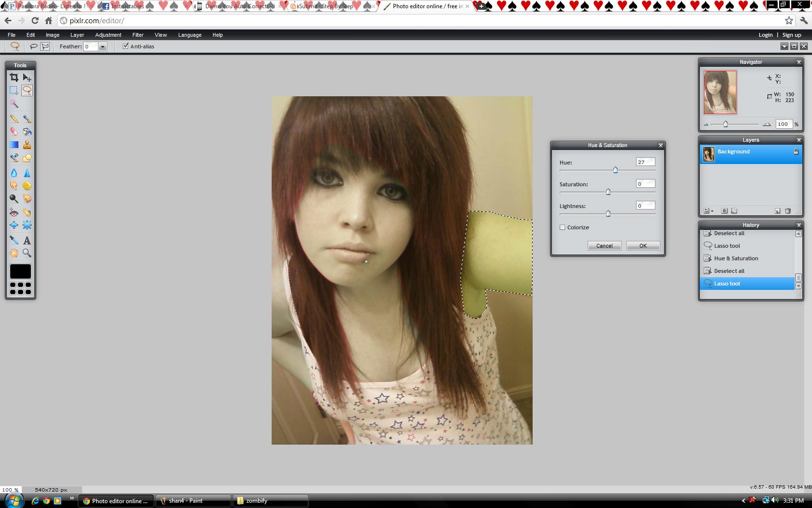Viewport: 812px width, 508px height.
Task: Select the Zoom magnifier tool
Action: click(x=27, y=253)
